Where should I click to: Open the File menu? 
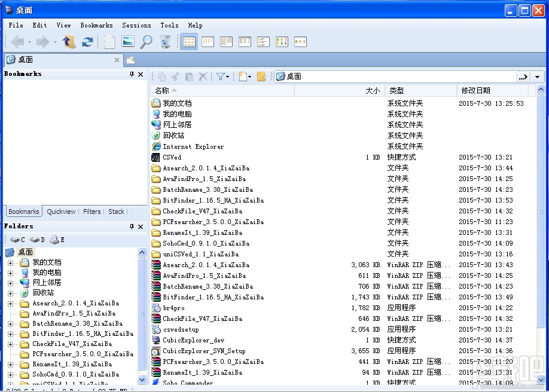pos(16,25)
